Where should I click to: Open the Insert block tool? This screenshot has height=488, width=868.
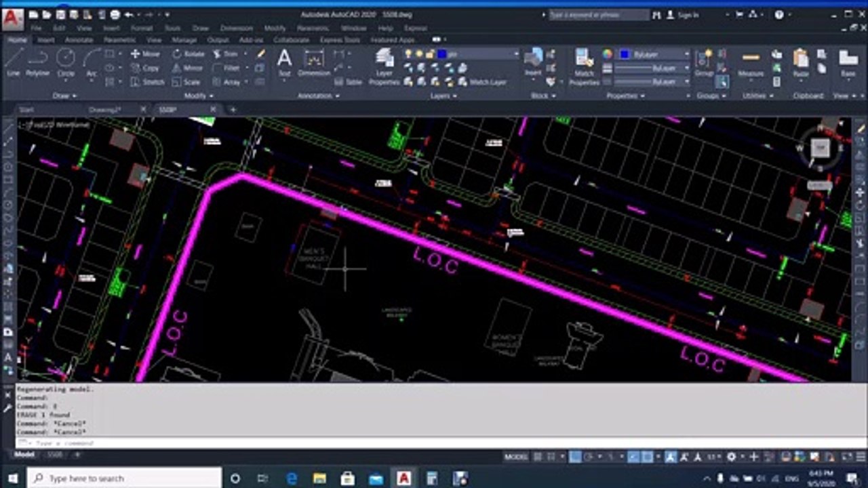533,62
